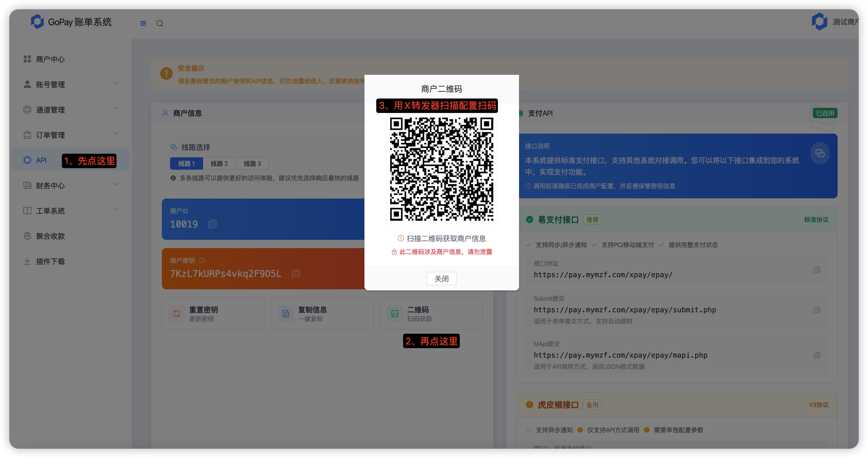
Task: Click 二维码 扫码获取 button
Action: point(431,314)
